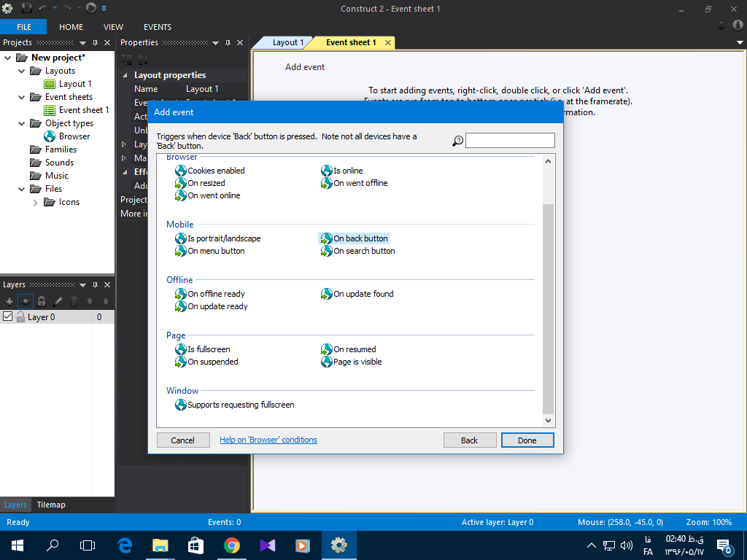Choose On update ready trigger

point(212,306)
